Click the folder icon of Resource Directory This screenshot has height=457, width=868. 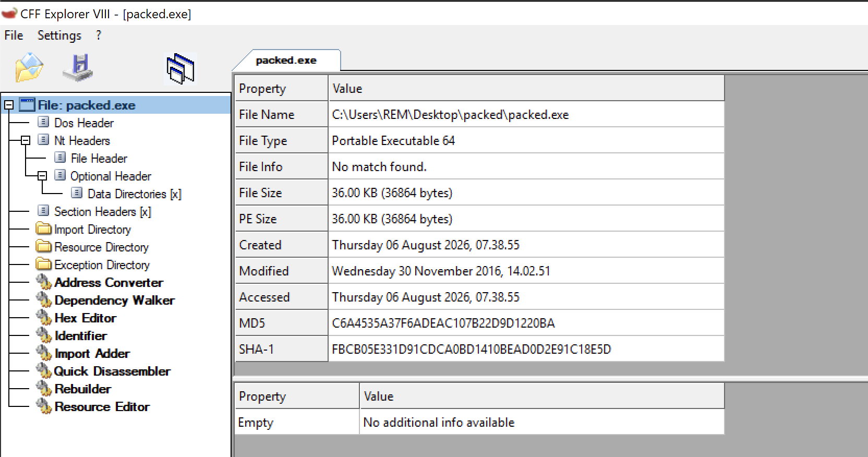[x=44, y=246]
